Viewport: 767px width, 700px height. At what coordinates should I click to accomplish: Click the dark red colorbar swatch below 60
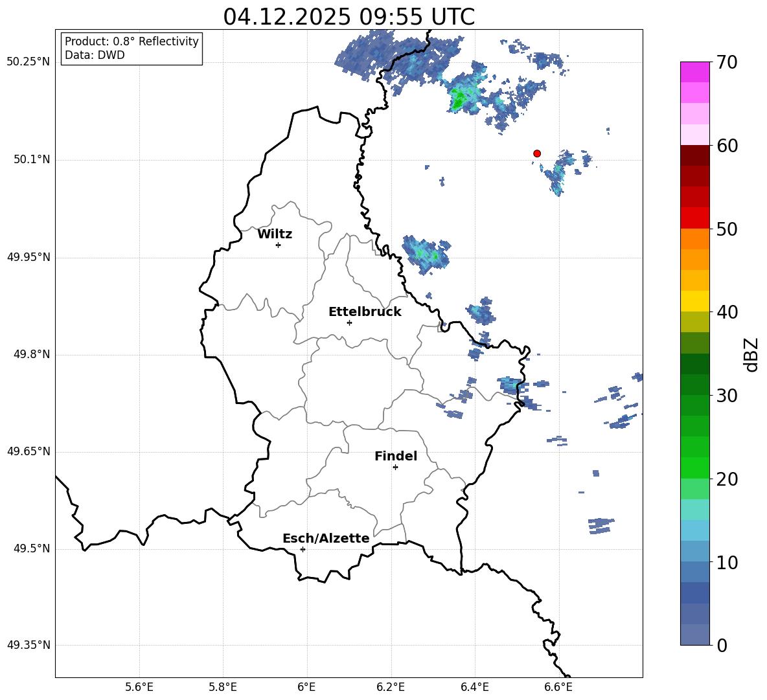(x=694, y=155)
